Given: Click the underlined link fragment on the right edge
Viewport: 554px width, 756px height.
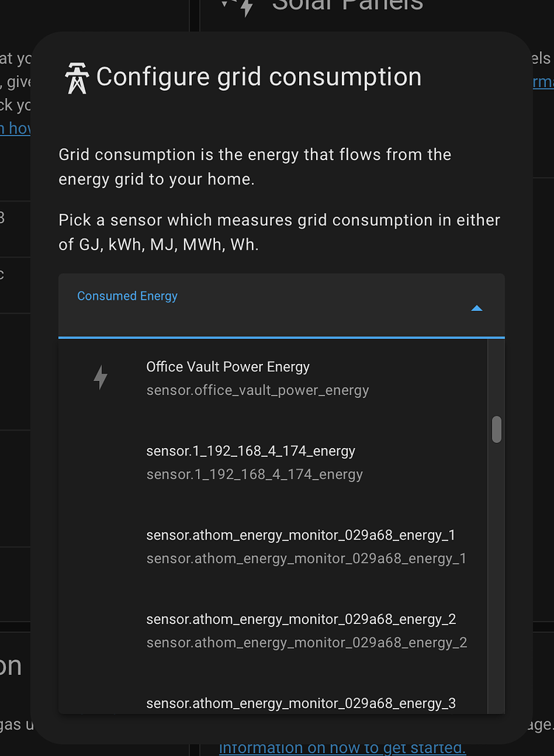Looking at the screenshot, I should (x=545, y=82).
